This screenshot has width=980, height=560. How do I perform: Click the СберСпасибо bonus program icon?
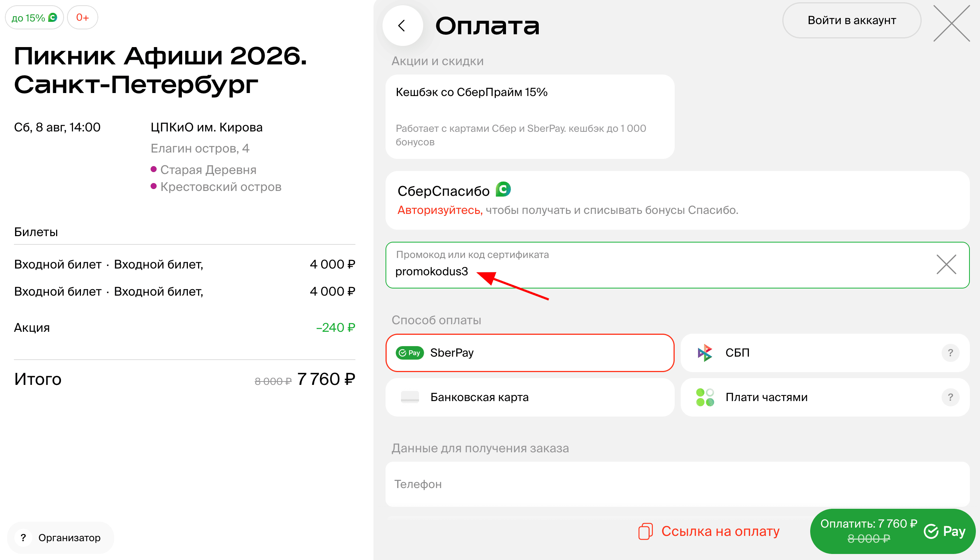tap(504, 189)
